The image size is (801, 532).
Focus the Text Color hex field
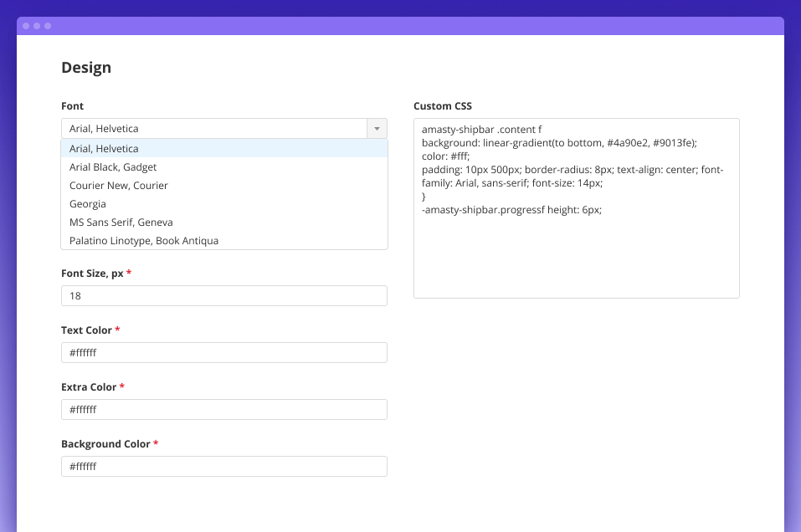(223, 353)
